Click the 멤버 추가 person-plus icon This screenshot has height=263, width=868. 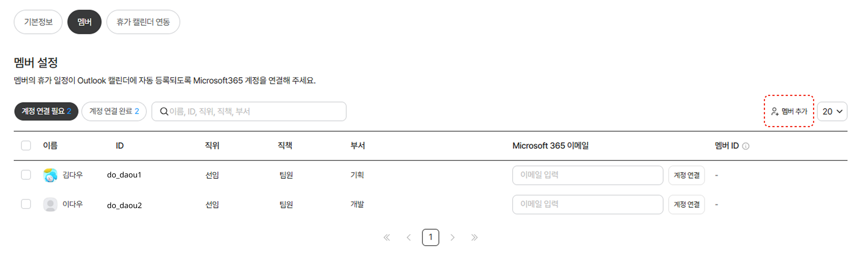tap(775, 112)
